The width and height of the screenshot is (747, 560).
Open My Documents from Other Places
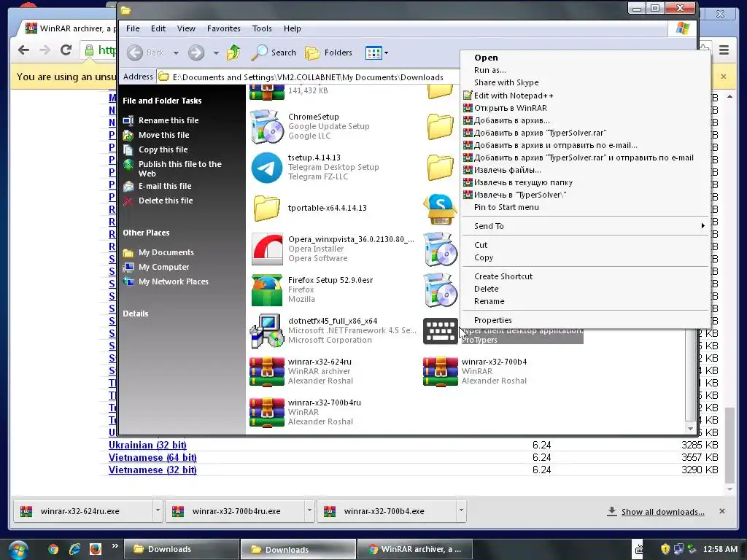[x=166, y=252]
